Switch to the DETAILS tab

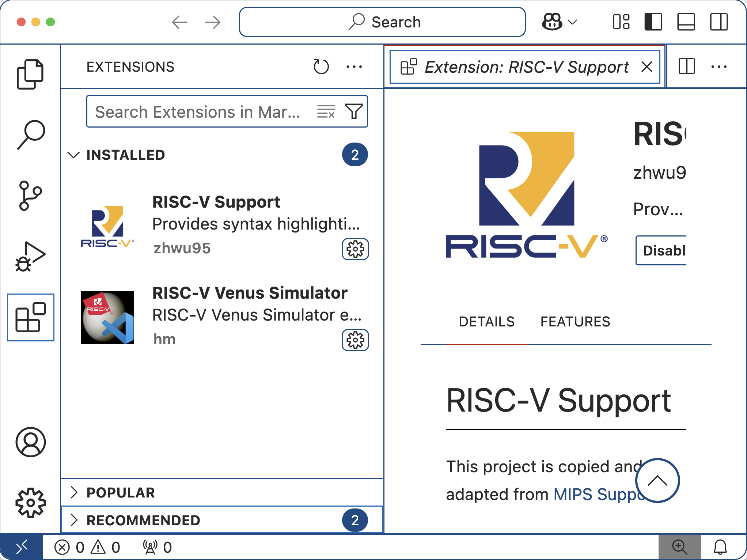pyautogui.click(x=486, y=322)
